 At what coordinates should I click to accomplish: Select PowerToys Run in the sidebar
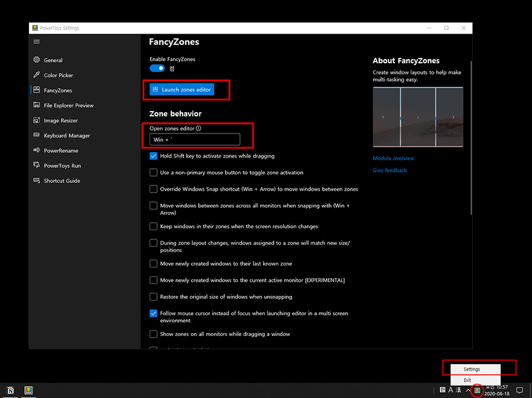[x=63, y=166]
